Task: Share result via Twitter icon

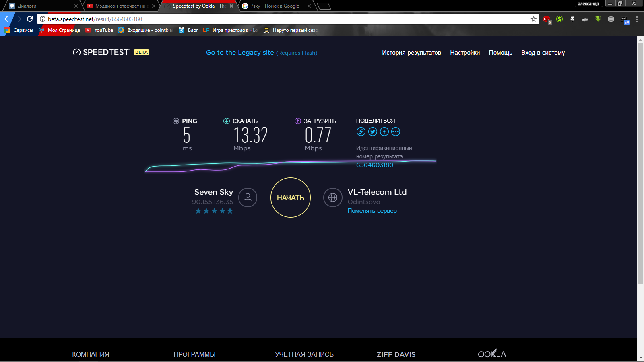Action: [x=373, y=132]
